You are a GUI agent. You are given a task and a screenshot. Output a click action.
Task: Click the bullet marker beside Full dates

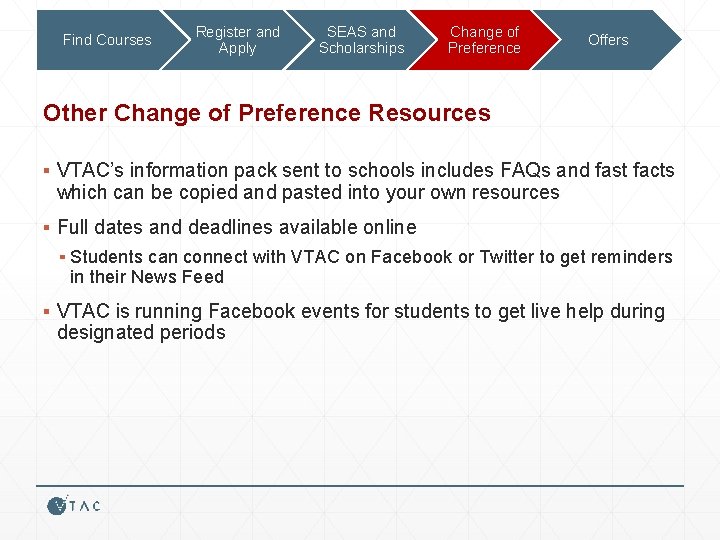[46, 227]
